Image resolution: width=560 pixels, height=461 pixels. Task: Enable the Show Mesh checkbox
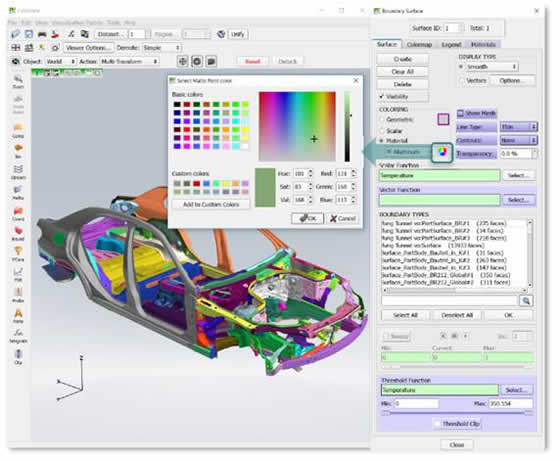(461, 113)
